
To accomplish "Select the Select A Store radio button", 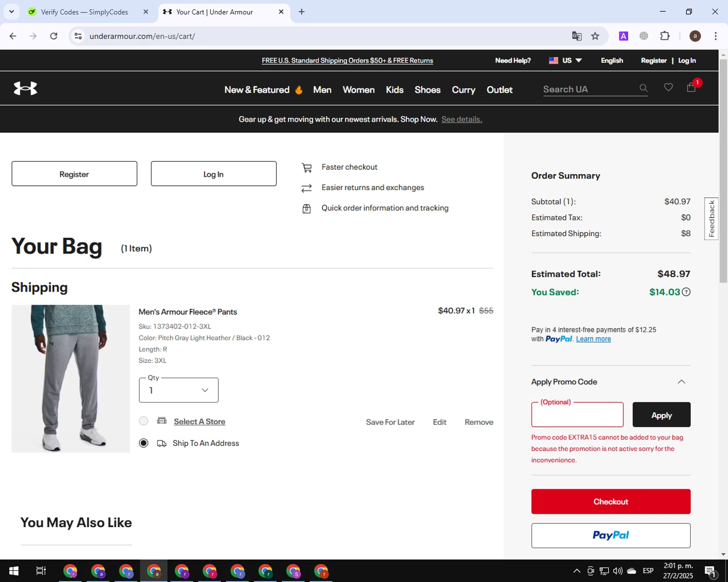I will (x=144, y=421).
